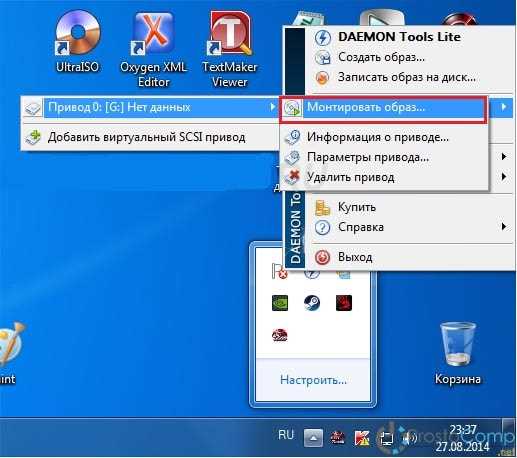517x458 pixels.
Task: Select the DAEMON Tools Lite menu entry
Action: pos(399,37)
